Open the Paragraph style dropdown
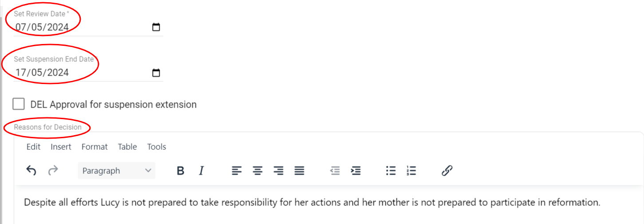 pos(116,171)
